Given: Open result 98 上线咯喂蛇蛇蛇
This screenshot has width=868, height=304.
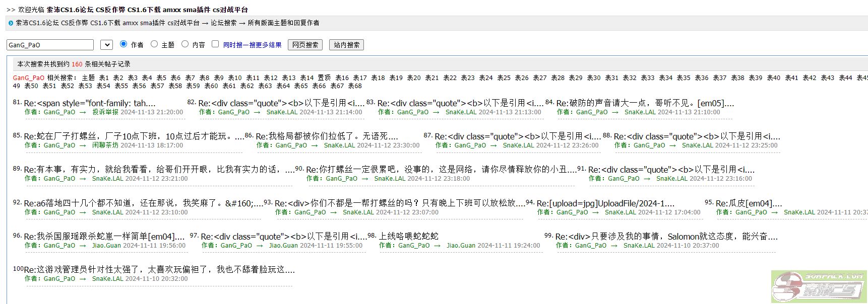Looking at the screenshot, I should (409, 237).
